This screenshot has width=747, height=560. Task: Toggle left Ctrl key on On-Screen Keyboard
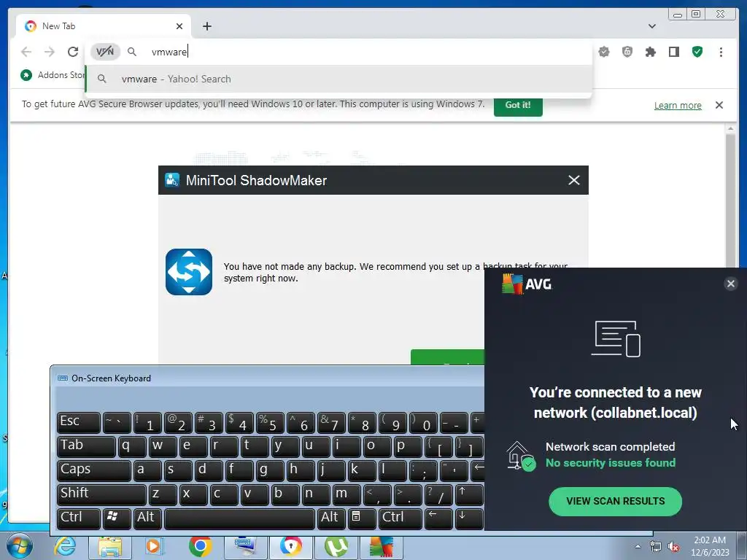tap(79, 518)
